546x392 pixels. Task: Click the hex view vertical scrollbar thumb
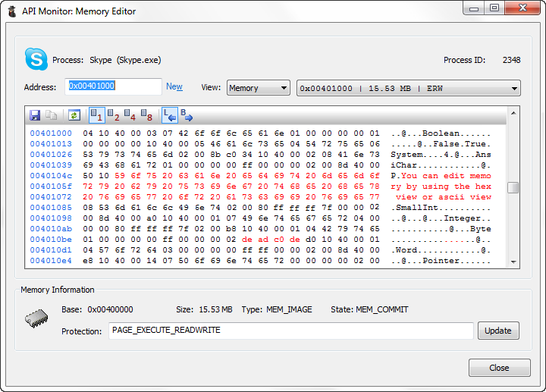pyautogui.click(x=513, y=187)
